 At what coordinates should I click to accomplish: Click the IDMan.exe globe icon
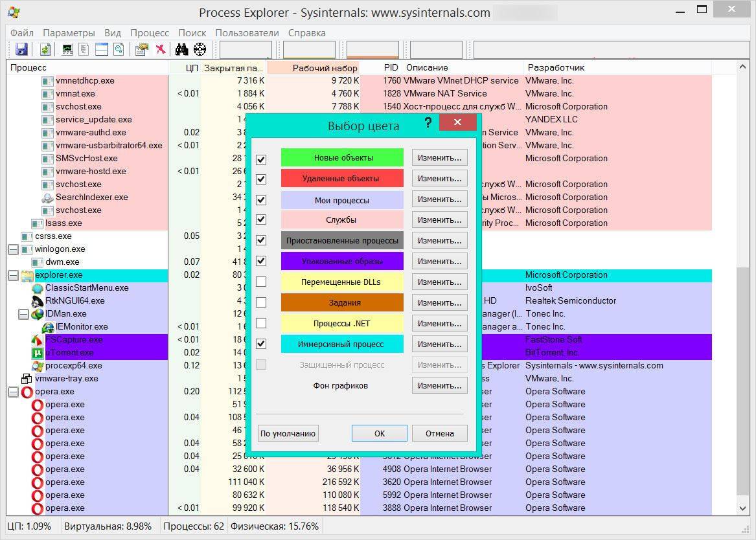38,314
